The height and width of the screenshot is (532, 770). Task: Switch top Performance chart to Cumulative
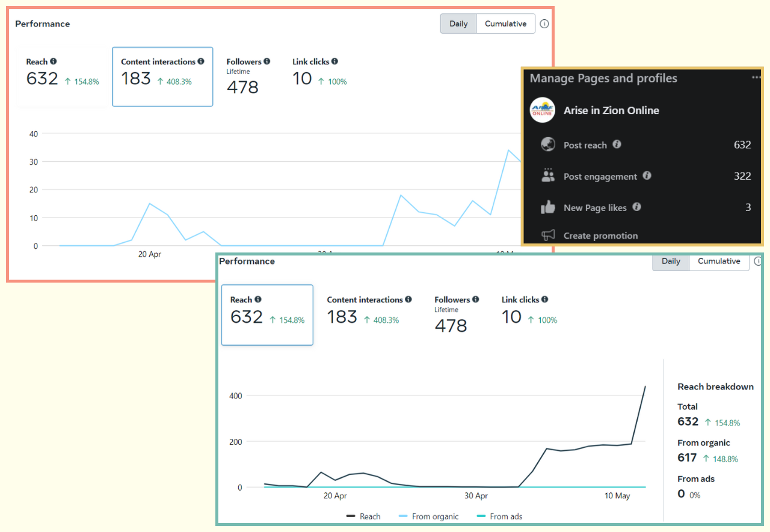tap(506, 24)
